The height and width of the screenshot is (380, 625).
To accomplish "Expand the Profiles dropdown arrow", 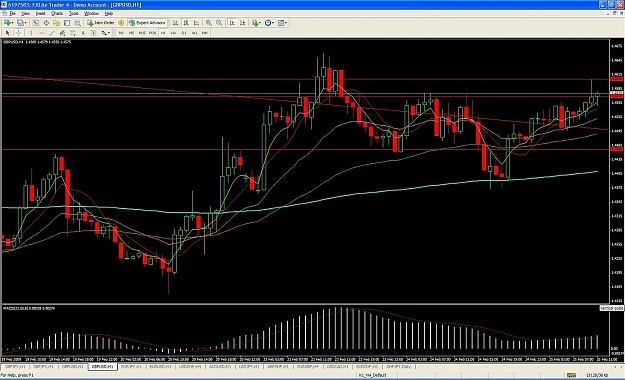I will [x=26, y=23].
